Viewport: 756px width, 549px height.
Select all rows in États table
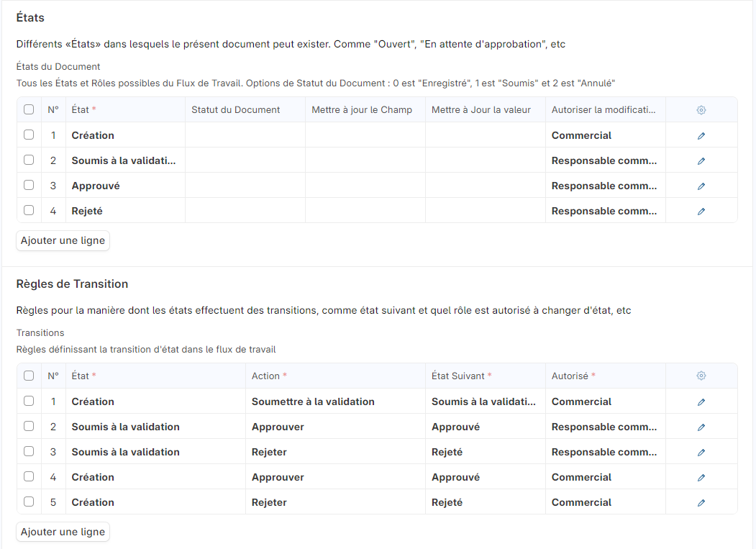click(x=29, y=110)
